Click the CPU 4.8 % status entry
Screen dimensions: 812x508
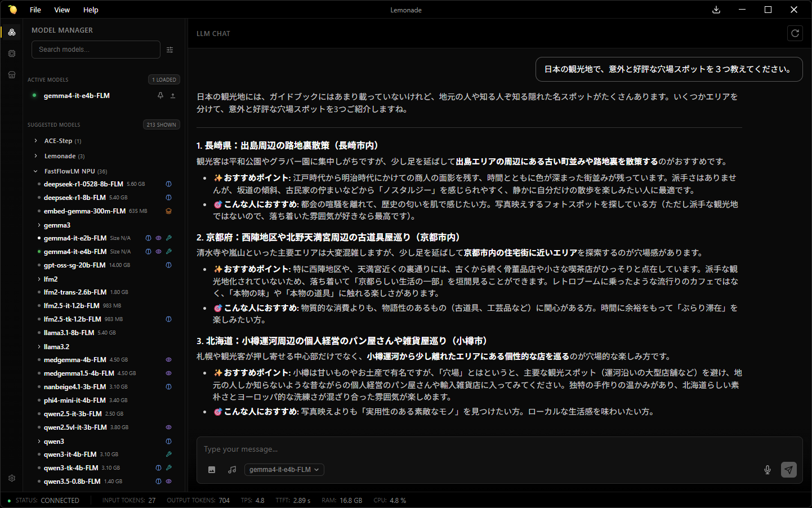coord(390,500)
